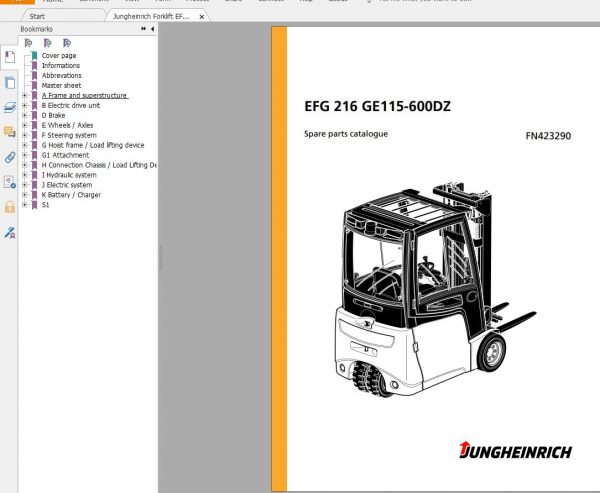Open the Digital Signatures panel icon
This screenshot has width=600, height=493.
coord(10,182)
